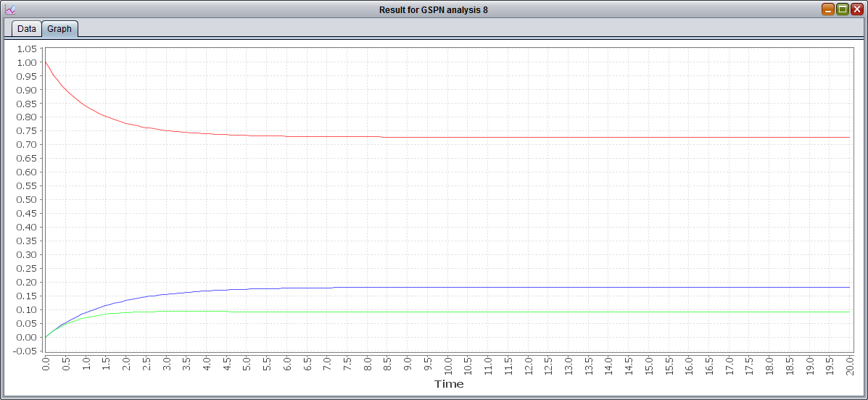Click the 0.75 y-axis value
This screenshot has width=868, height=400.
(28, 131)
